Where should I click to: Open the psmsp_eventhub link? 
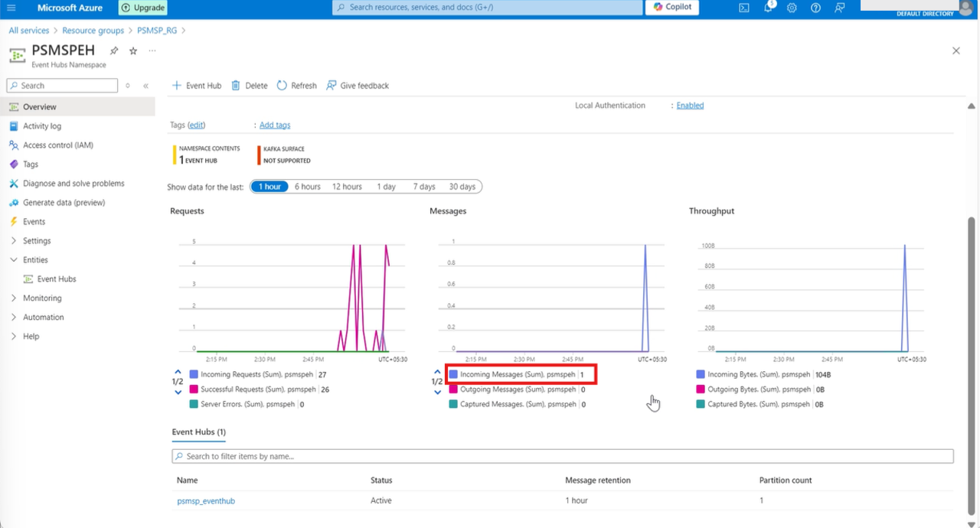click(206, 501)
